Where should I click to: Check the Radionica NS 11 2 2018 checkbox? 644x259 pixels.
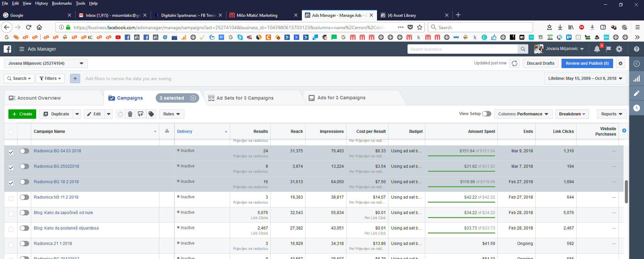coord(11,199)
